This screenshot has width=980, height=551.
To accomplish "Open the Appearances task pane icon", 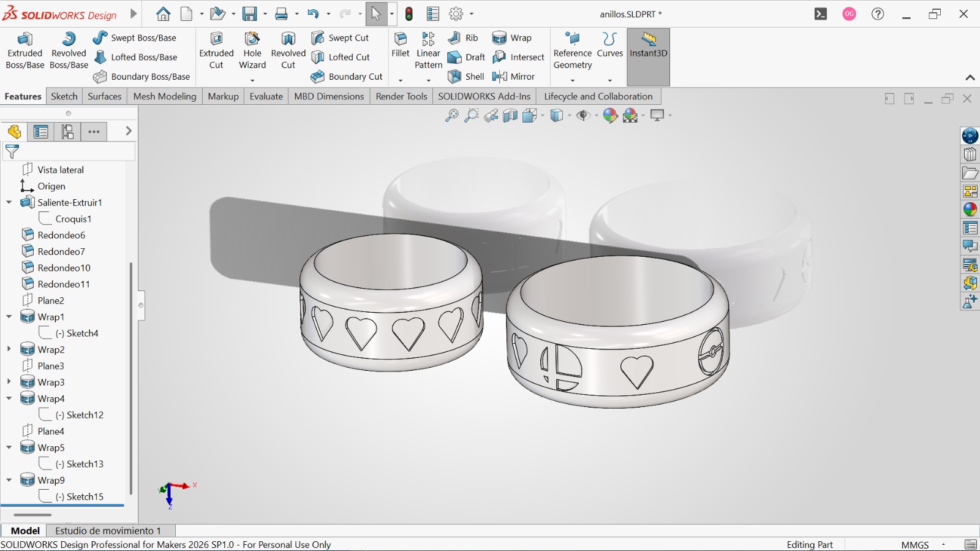I will point(970,210).
